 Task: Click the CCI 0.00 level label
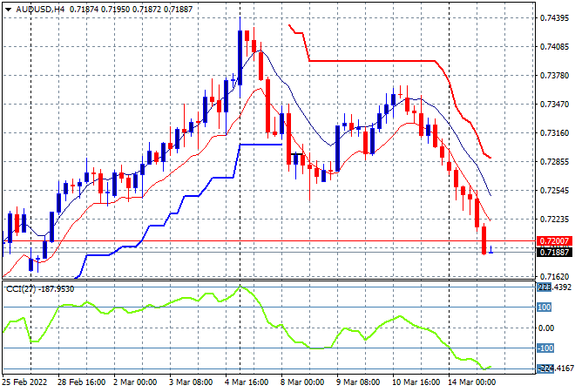point(545,328)
